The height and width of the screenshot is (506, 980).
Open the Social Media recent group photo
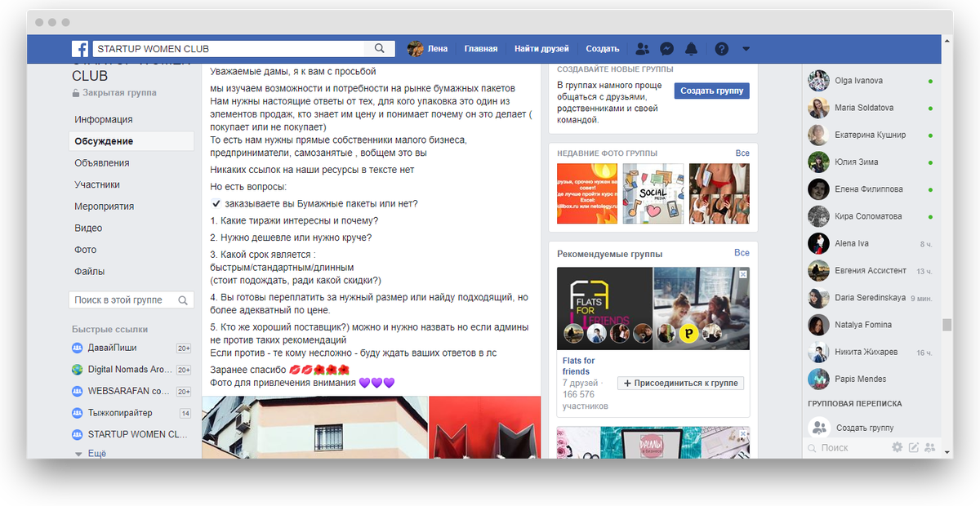coord(653,193)
